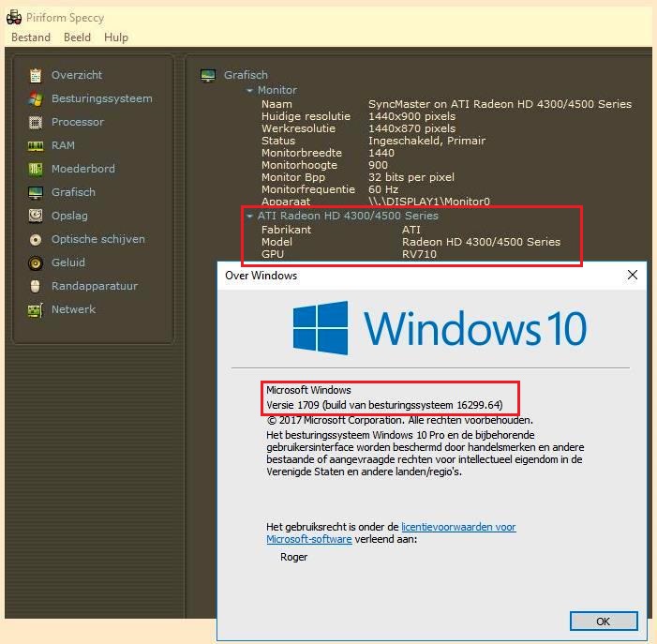Click the Model Radeon HD 4300/4500 Series value
The image size is (657, 644).
pos(481,242)
